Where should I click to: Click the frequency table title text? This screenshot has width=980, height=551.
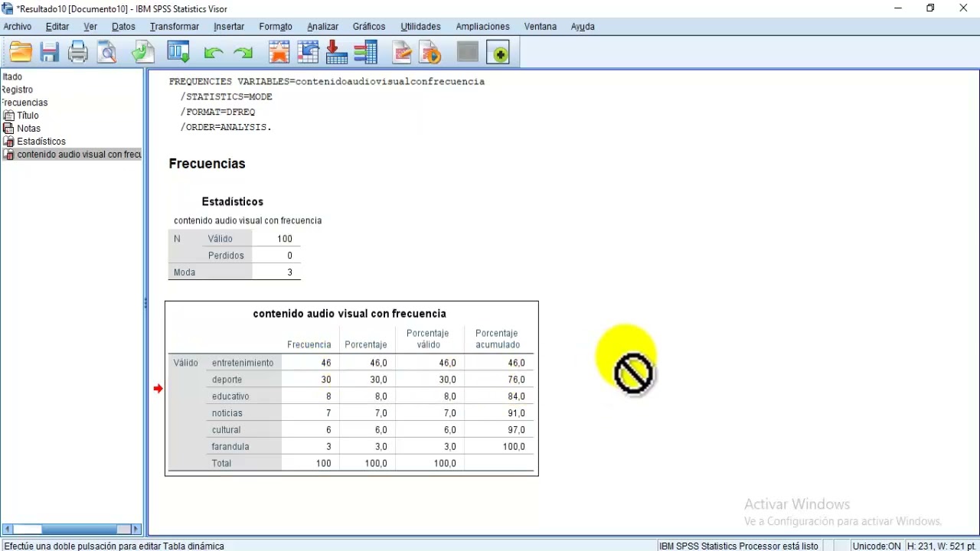coord(349,314)
